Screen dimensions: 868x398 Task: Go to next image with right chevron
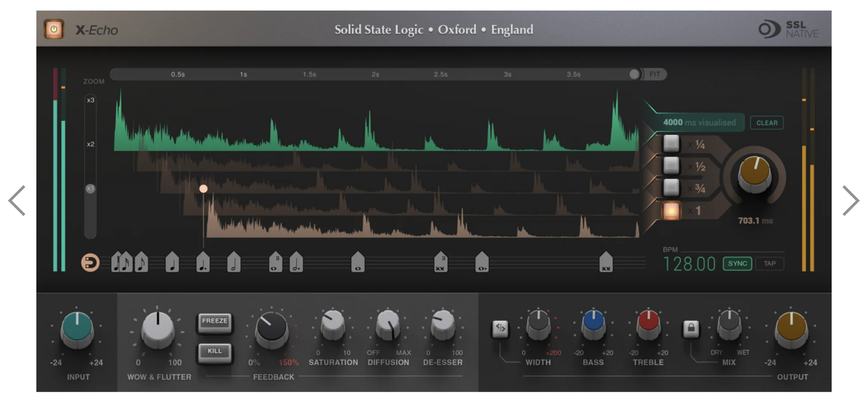(x=850, y=201)
